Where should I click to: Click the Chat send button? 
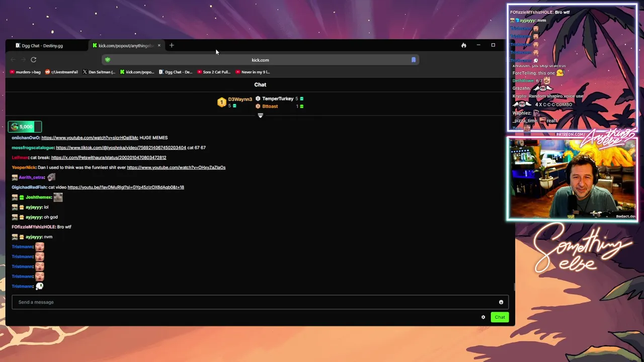point(500,317)
